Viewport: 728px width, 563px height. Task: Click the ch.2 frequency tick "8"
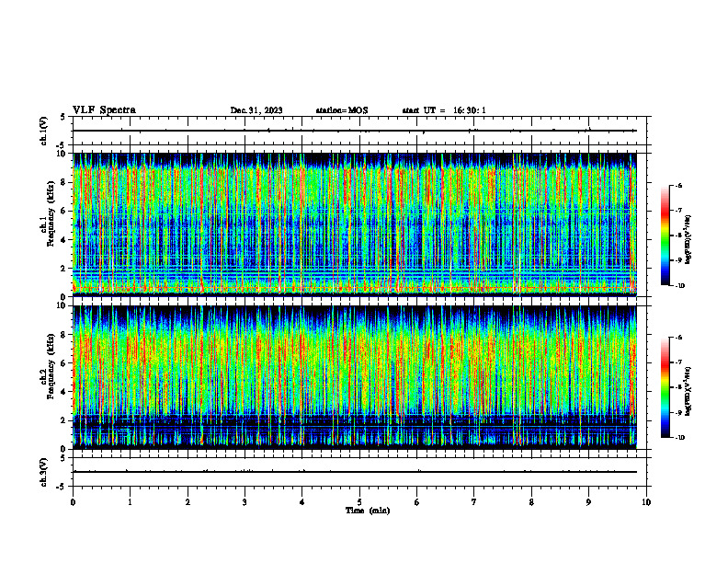pyautogui.click(x=64, y=335)
